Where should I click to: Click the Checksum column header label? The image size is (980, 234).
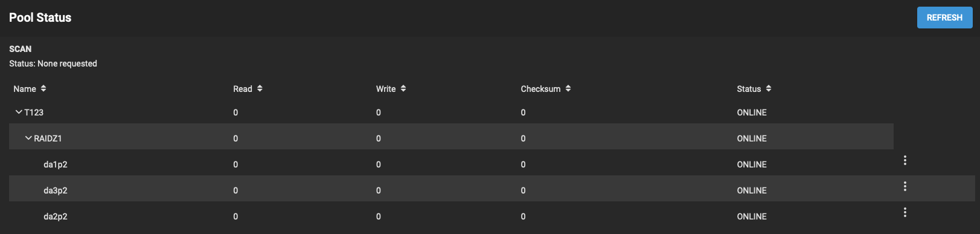click(540, 89)
